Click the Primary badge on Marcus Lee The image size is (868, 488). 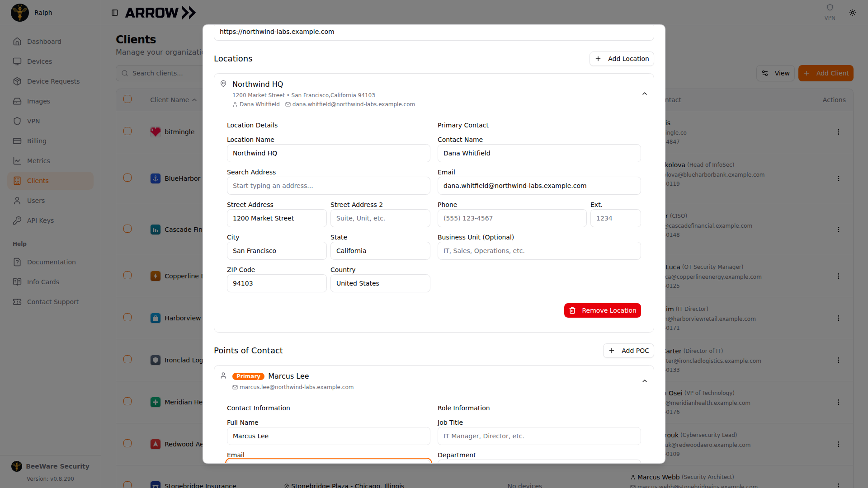coord(248,376)
